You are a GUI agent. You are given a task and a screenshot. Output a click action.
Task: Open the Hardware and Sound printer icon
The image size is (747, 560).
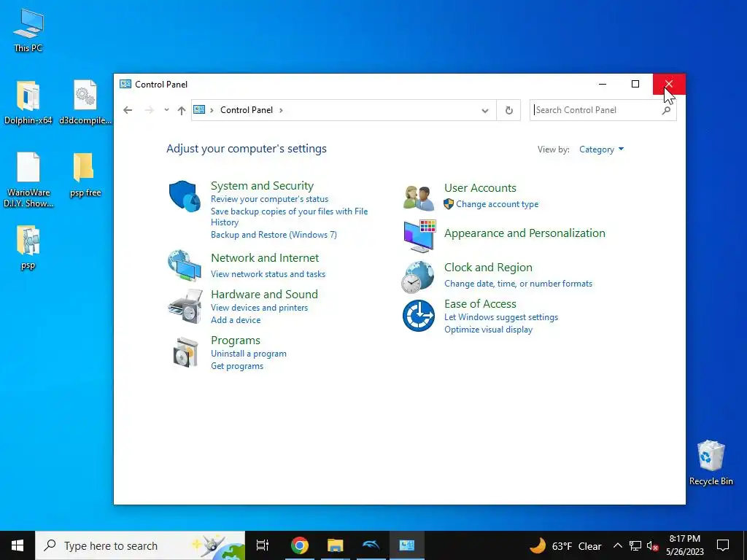[185, 307]
